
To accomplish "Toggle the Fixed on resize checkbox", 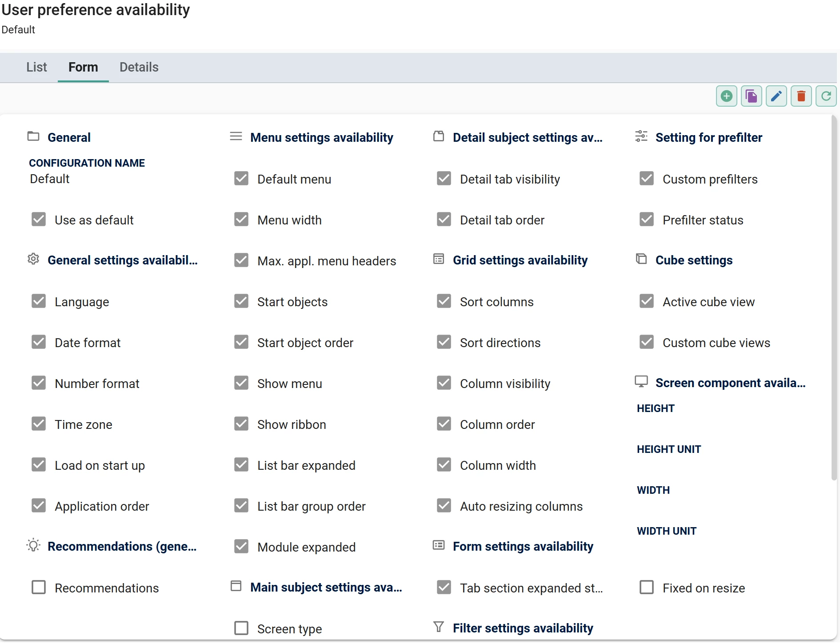I will point(647,588).
